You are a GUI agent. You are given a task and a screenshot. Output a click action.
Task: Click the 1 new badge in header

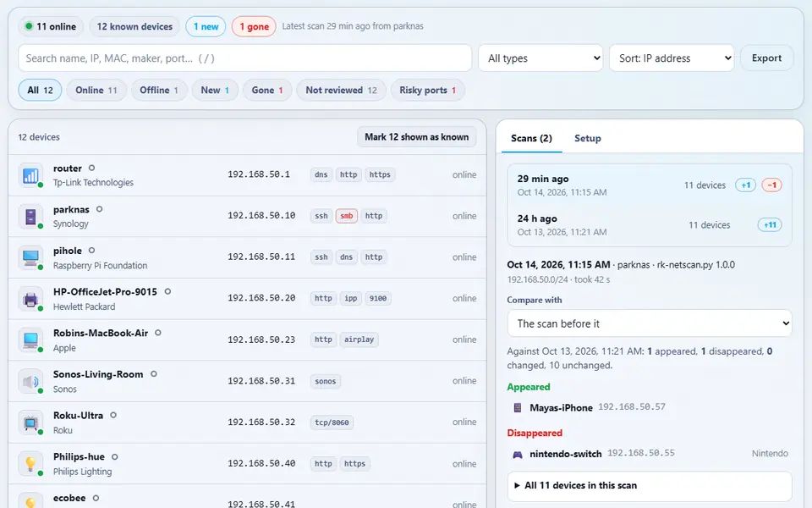[x=206, y=26]
